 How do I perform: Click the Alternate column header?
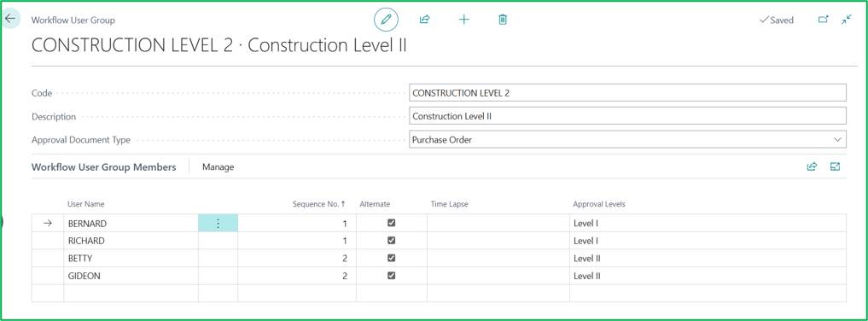(375, 204)
